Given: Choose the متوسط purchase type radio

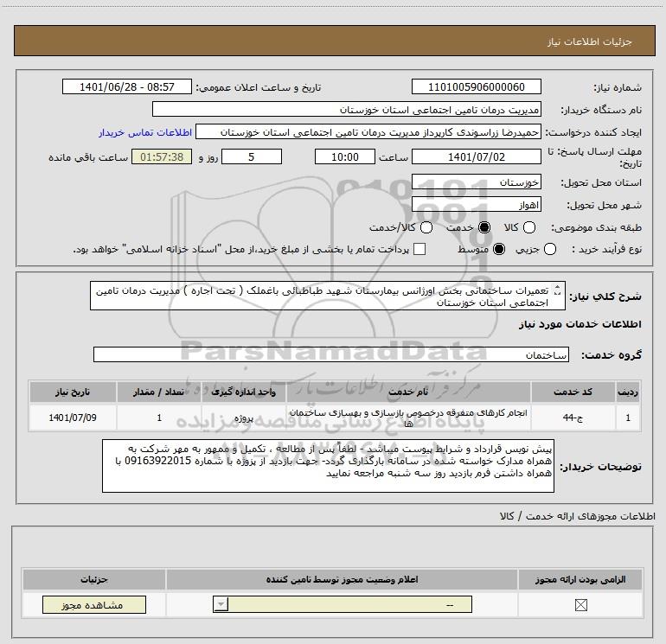Looking at the screenshot, I should point(499,249).
